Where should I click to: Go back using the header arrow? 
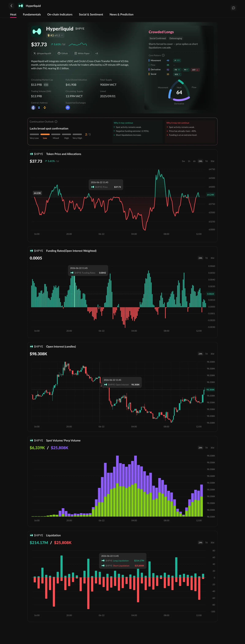tap(11, 6)
